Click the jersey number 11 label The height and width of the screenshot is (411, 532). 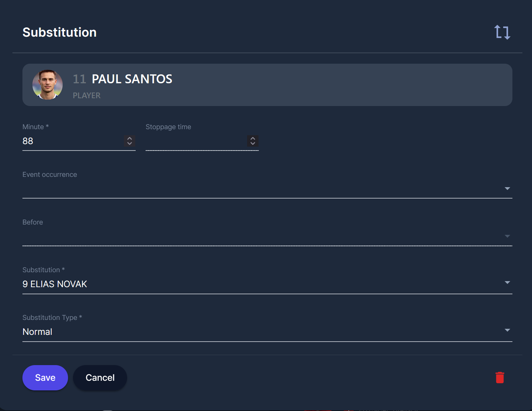point(79,79)
